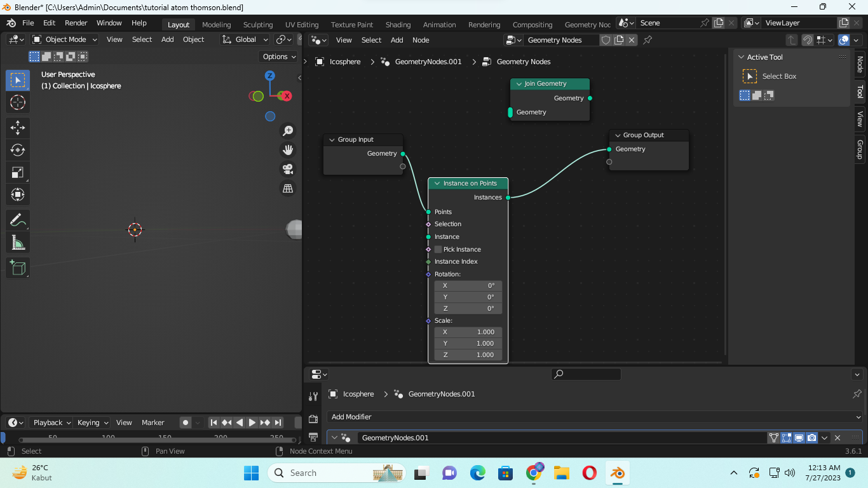Click the zoom view magnifier icon
The height and width of the screenshot is (488, 868).
tap(288, 130)
